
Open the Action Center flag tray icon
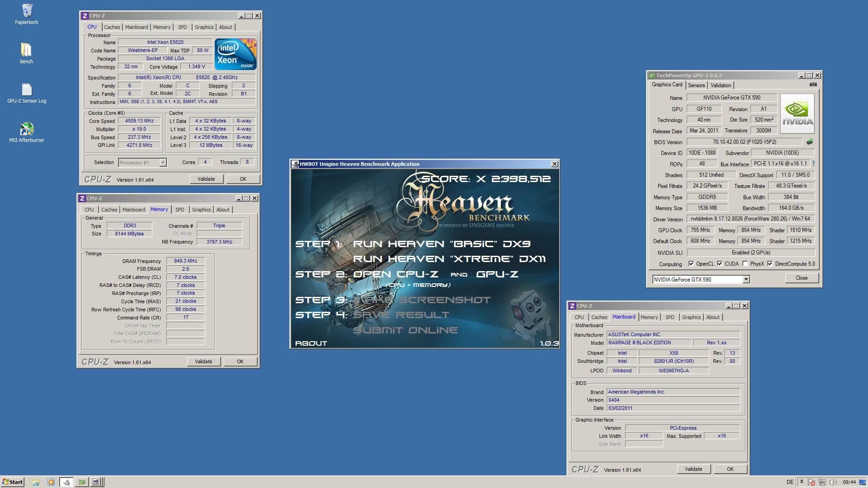click(812, 482)
